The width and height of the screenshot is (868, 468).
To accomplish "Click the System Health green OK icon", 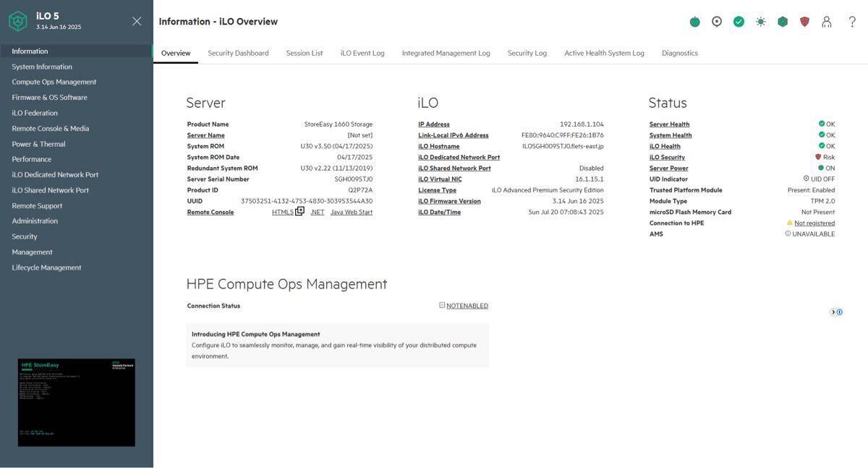I will click(822, 135).
